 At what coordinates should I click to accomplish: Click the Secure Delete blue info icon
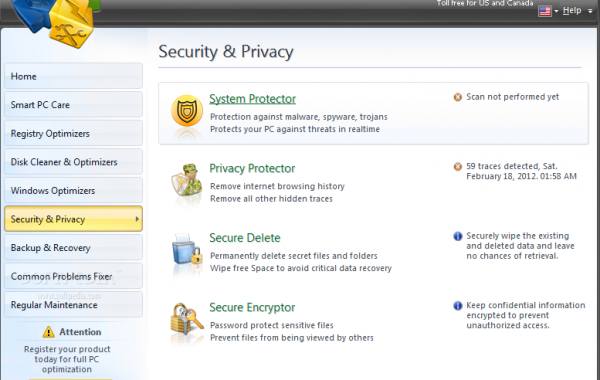pyautogui.click(x=458, y=236)
